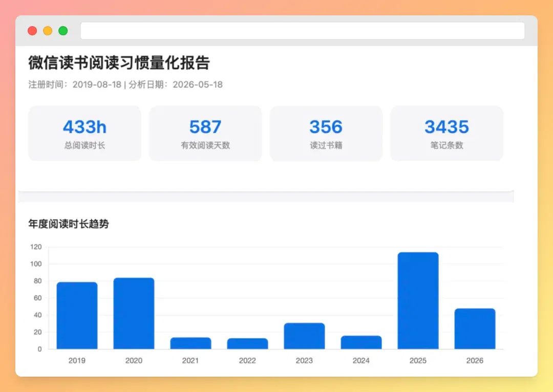Click the 2021 x-axis label
Viewport: 553px width, 392px height.
pos(190,361)
